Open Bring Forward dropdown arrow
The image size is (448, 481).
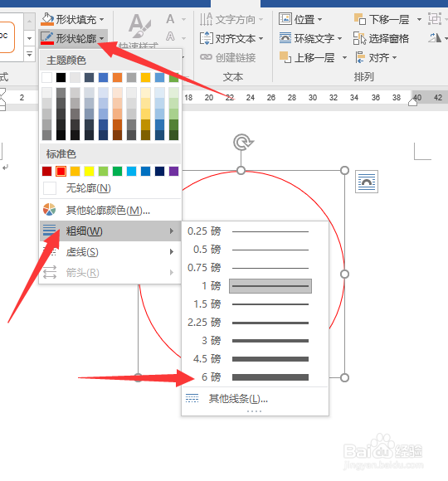344,58
